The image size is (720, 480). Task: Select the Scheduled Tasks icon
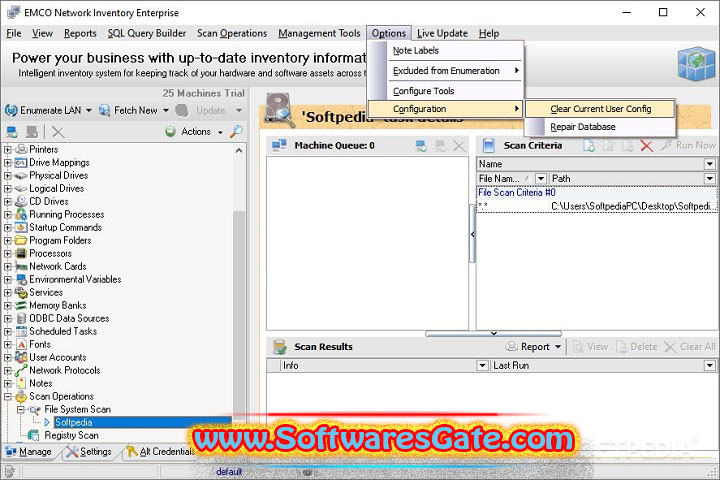(x=21, y=331)
